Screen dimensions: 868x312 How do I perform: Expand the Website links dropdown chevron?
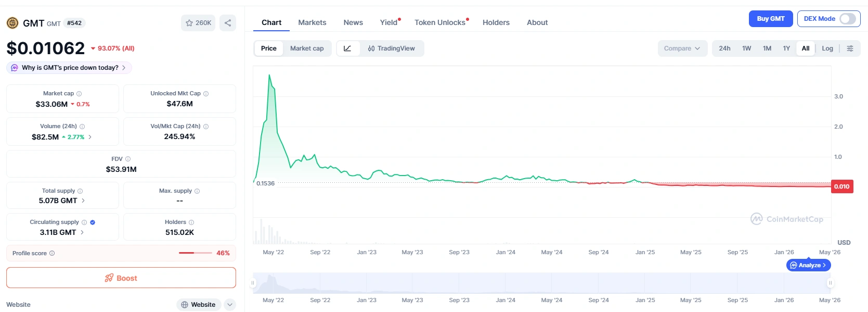tap(230, 305)
